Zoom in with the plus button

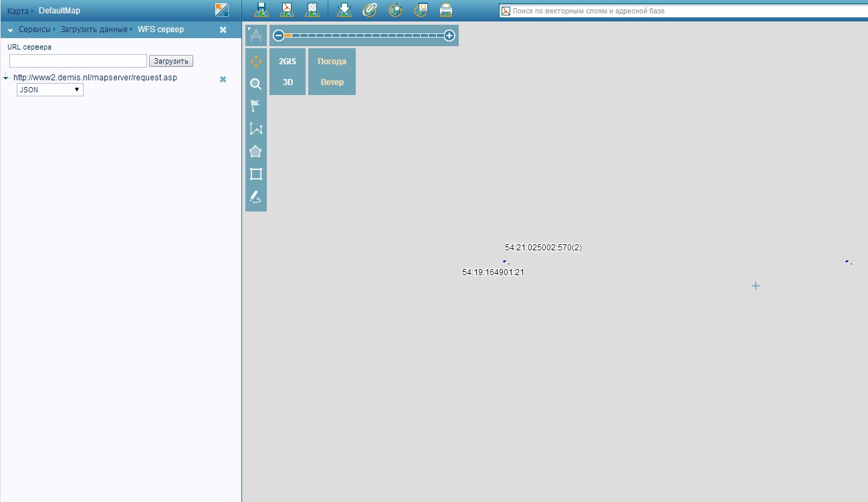(x=449, y=35)
